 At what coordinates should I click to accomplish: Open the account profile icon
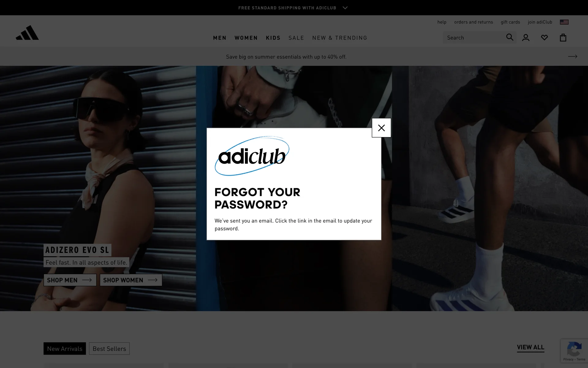click(x=526, y=38)
